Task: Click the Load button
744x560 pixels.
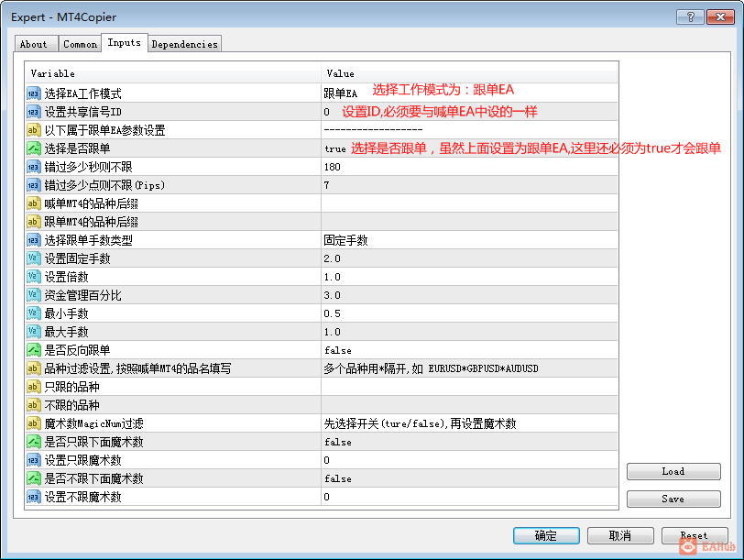Action: tap(673, 471)
